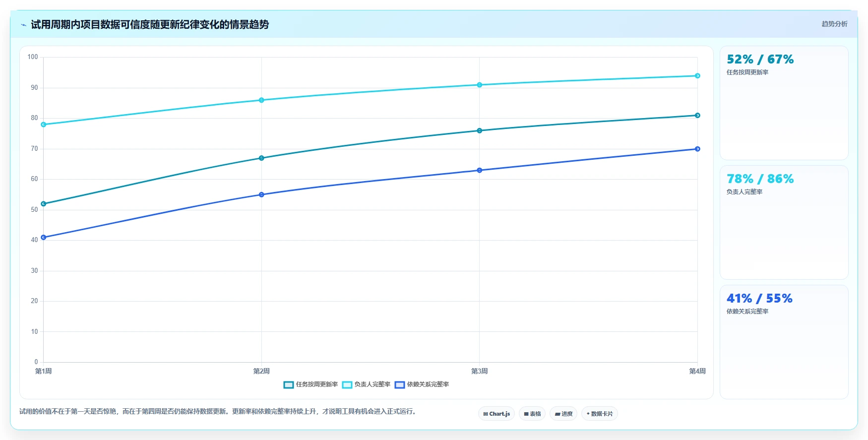Image resolution: width=868 pixels, height=440 pixels.
Task: Click the 52% / 67% stat value
Action: 760,60
